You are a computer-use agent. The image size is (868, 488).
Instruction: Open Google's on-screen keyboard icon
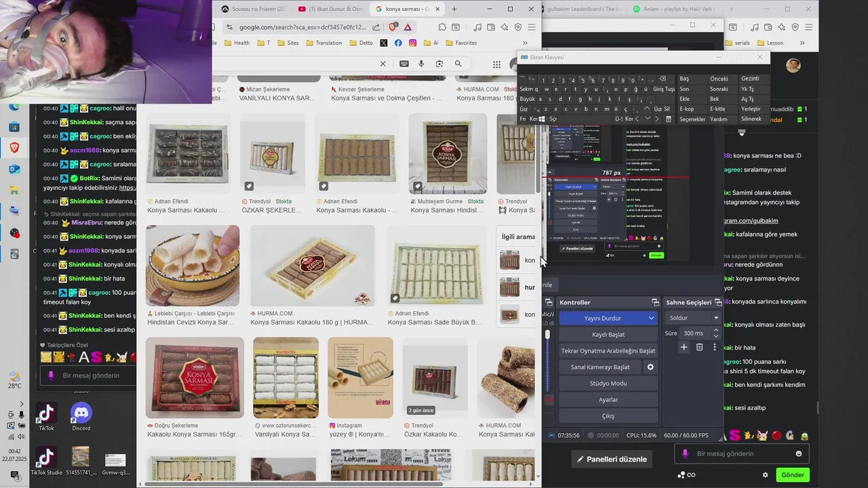(x=404, y=64)
